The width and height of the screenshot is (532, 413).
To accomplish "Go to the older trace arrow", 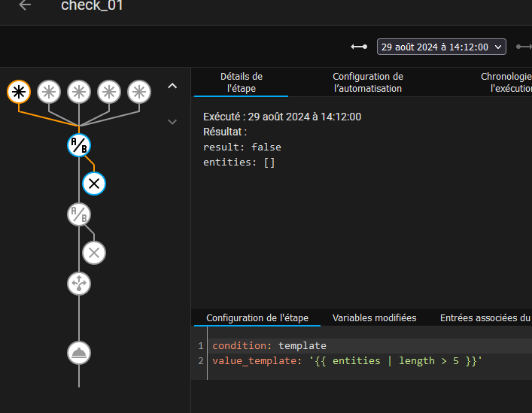I will pyautogui.click(x=359, y=47).
